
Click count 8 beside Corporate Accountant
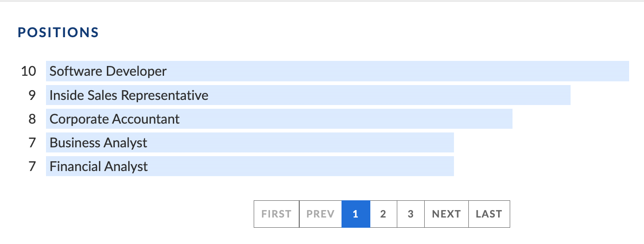click(32, 119)
